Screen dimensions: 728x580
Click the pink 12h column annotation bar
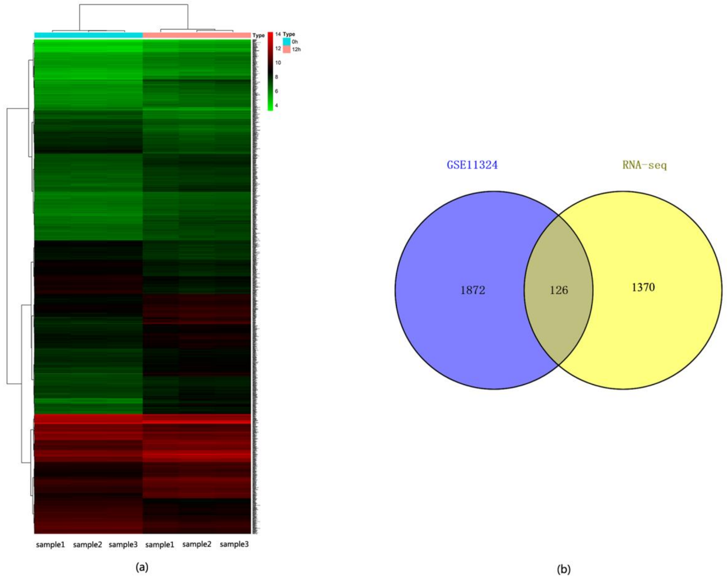197,35
